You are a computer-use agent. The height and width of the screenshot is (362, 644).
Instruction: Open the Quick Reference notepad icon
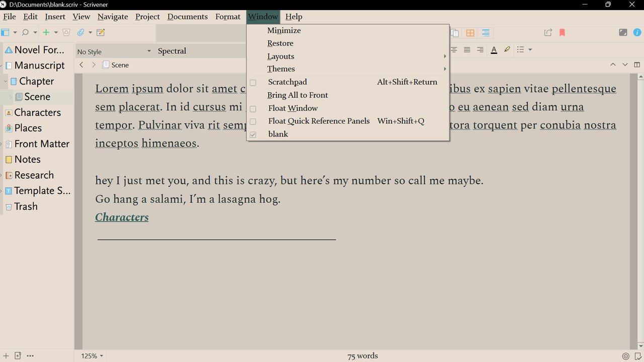click(100, 32)
